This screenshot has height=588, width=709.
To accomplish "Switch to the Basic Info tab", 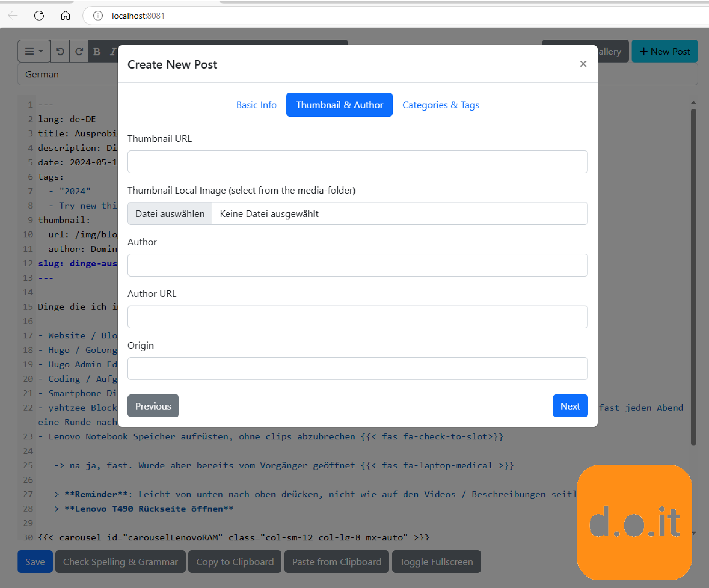I will point(256,104).
